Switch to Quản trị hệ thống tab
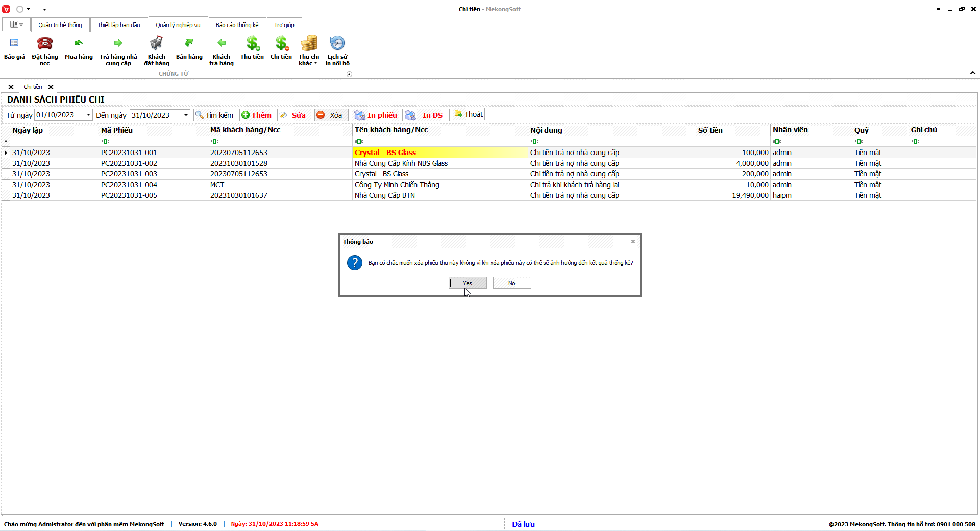This screenshot has width=980, height=531. pos(60,25)
